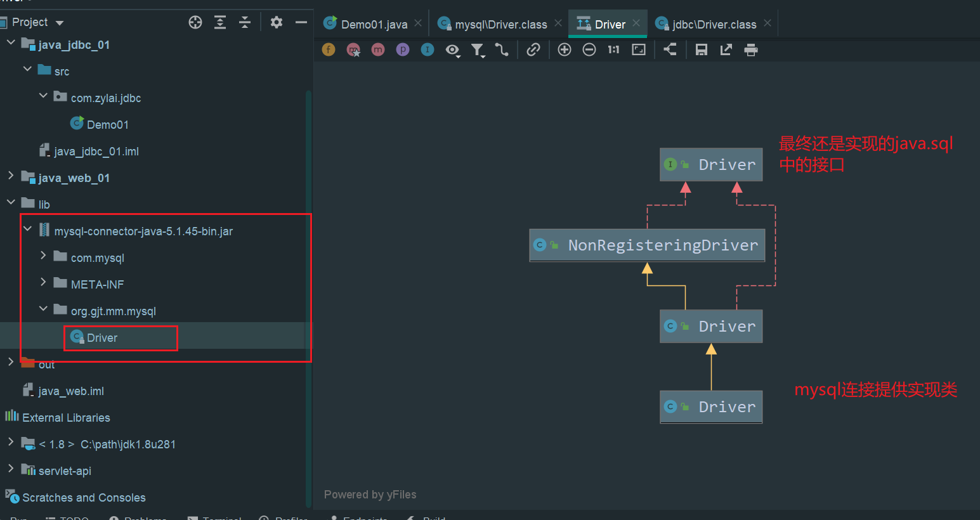Expand the JDK 1.8 library node

pyautogui.click(x=11, y=441)
